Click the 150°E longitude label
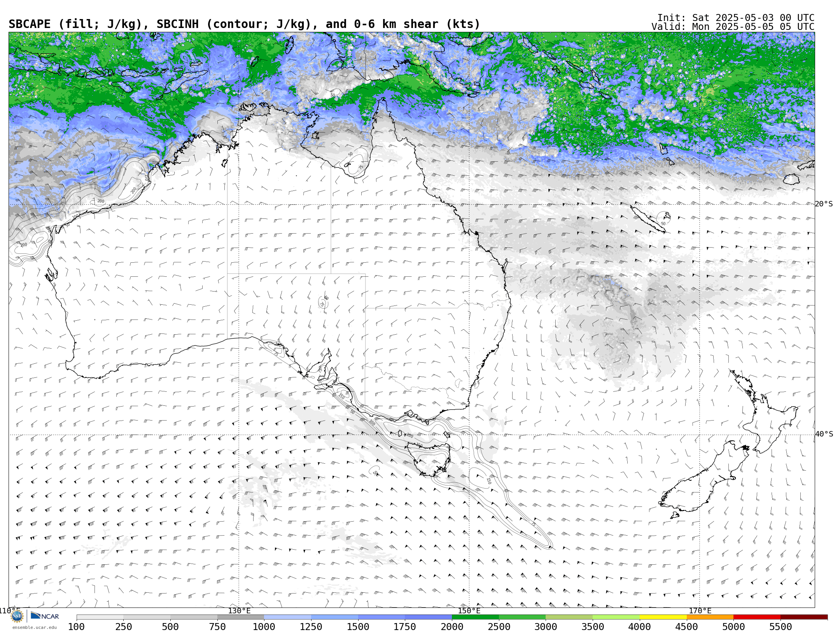The height and width of the screenshot is (632, 840). [x=469, y=611]
